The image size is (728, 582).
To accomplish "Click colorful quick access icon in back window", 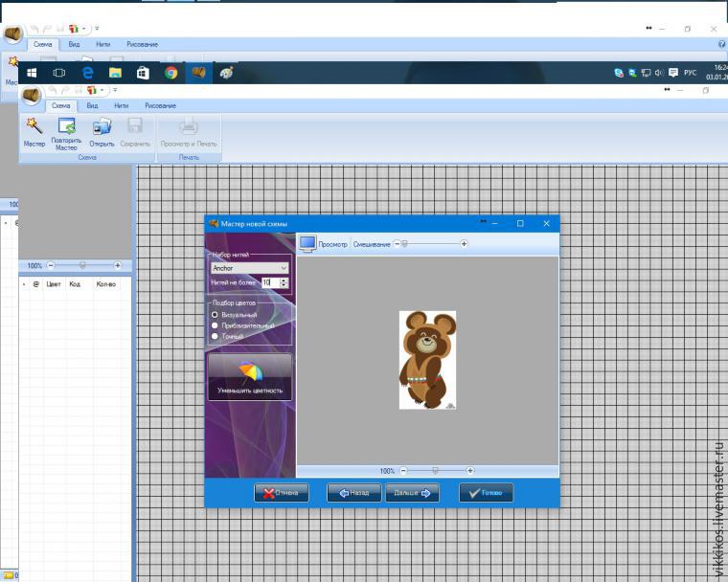I will click(x=74, y=29).
